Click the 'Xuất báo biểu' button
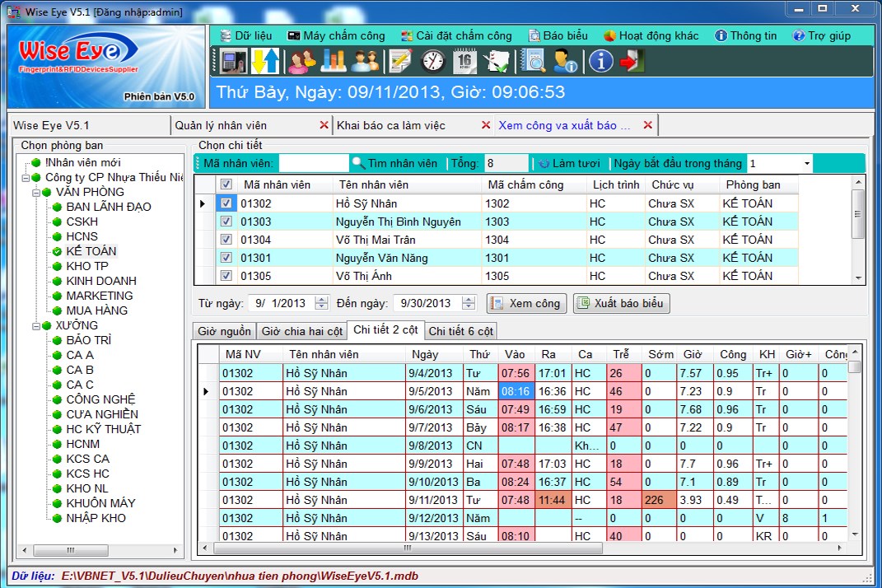 (x=621, y=303)
